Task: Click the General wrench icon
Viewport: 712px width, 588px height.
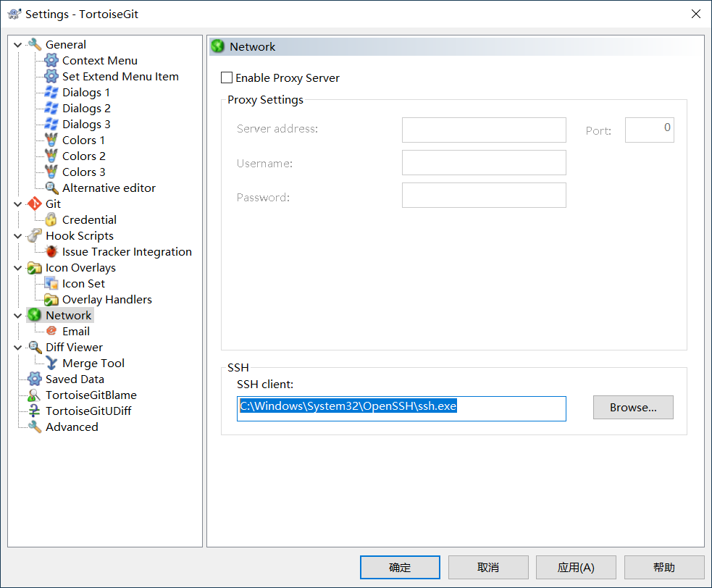Action: pos(35,44)
